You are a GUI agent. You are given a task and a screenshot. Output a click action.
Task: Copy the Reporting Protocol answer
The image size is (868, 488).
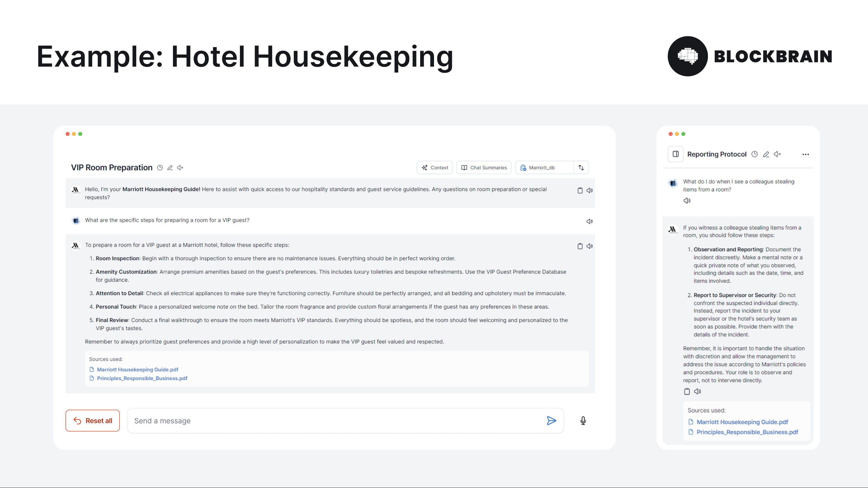pos(687,391)
